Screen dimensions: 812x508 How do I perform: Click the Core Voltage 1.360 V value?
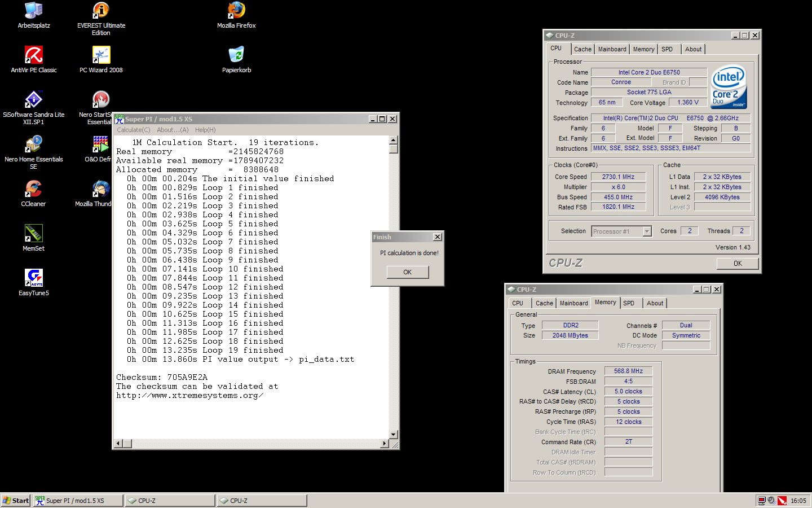688,103
